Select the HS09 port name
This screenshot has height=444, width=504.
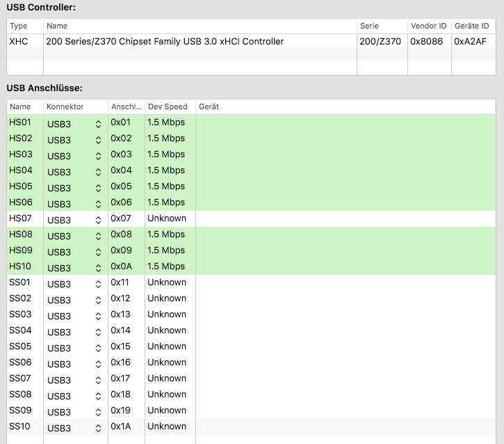tap(21, 251)
